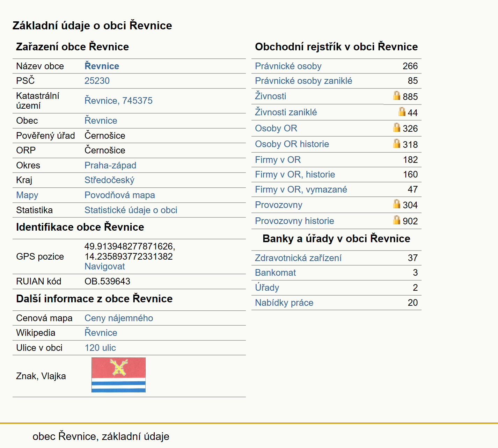Open the Mapy link

(27, 195)
